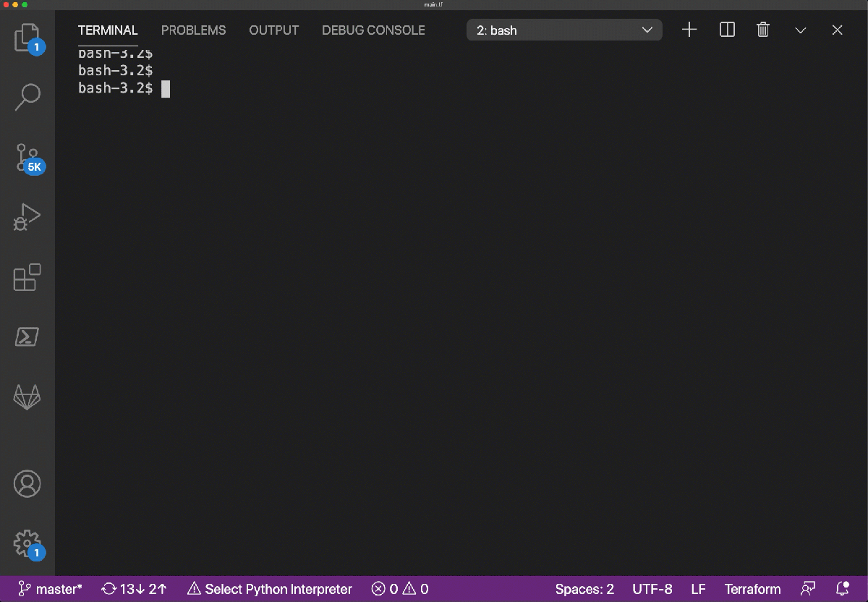
Task: Click the main.tf window title
Action: pyautogui.click(x=434, y=4)
